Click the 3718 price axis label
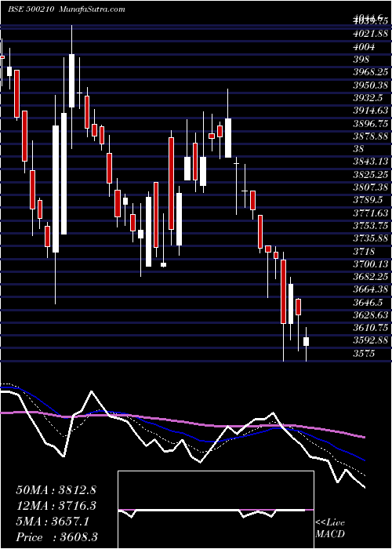The width and height of the screenshot is (392, 549). (x=364, y=252)
